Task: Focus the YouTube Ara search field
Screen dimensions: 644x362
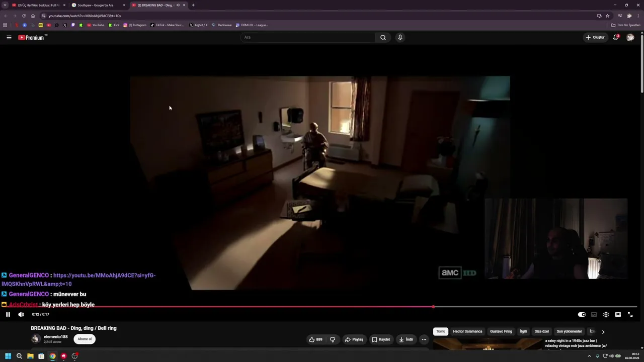Action: point(308,37)
